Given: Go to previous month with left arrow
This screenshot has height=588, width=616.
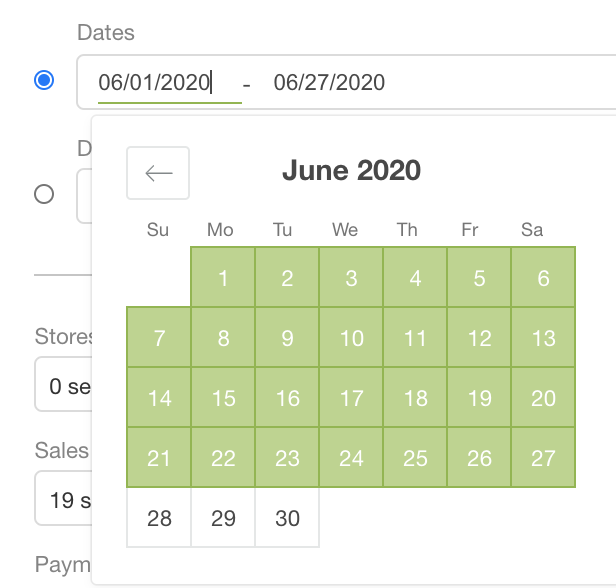Looking at the screenshot, I should click(158, 173).
